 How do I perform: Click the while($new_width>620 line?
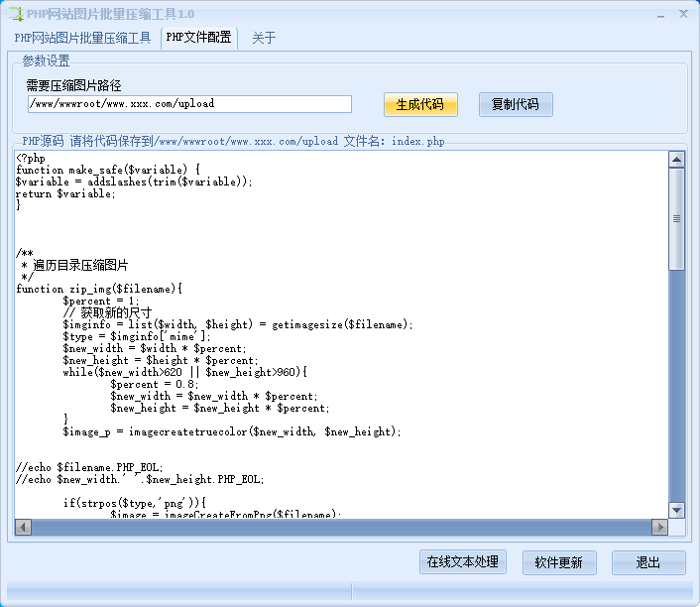pyautogui.click(x=185, y=372)
